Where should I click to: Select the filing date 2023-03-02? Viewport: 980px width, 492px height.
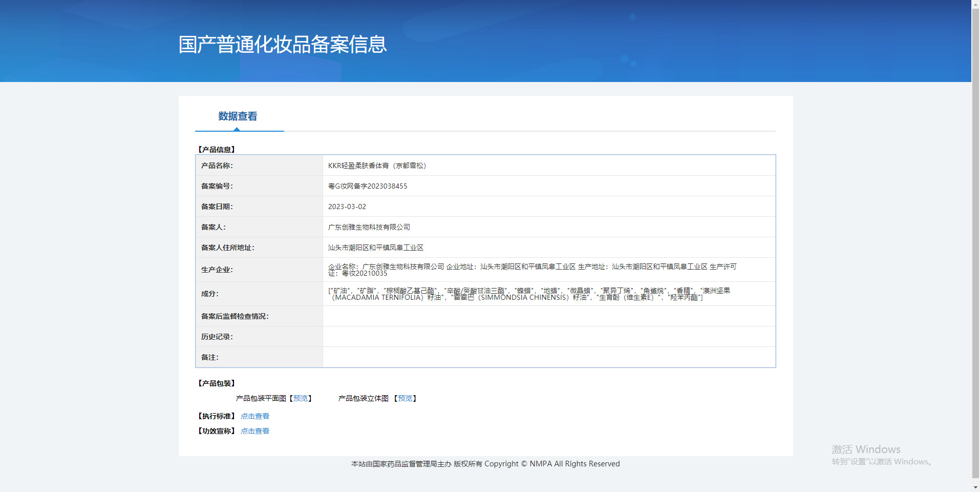pyautogui.click(x=347, y=207)
